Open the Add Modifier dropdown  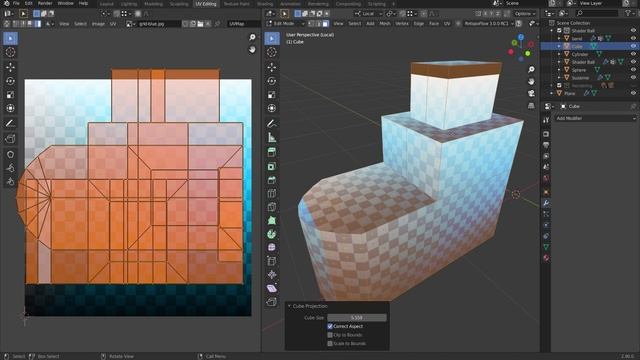tap(596, 118)
